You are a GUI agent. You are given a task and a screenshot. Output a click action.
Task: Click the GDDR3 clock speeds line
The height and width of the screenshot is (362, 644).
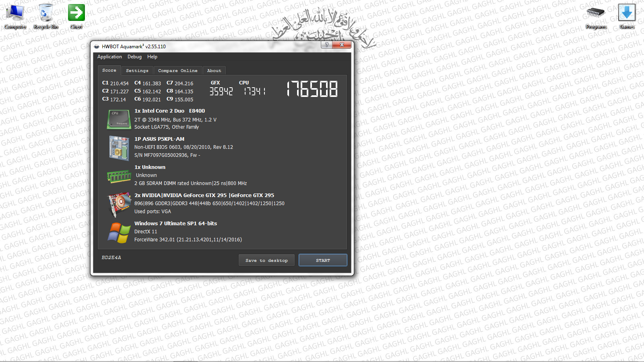209,204
